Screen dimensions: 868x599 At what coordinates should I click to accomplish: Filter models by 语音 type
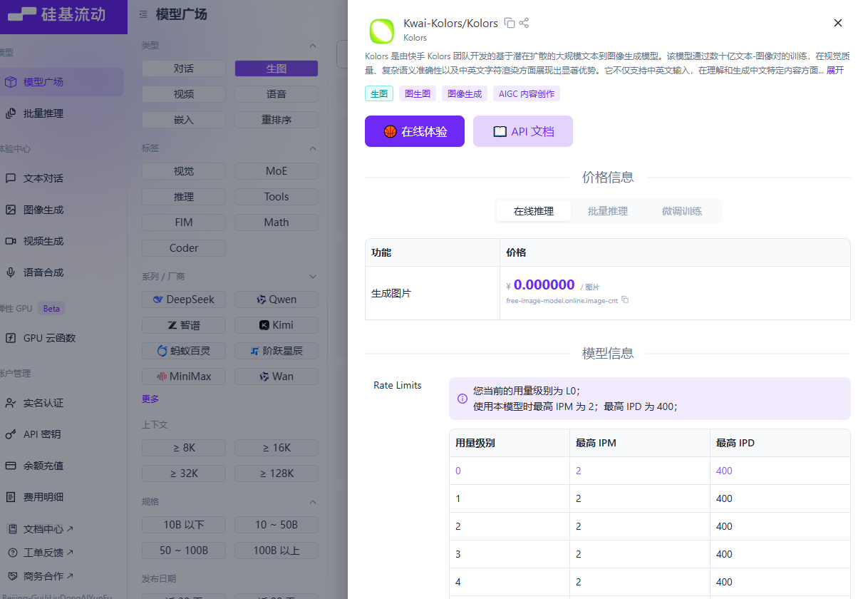pos(277,94)
